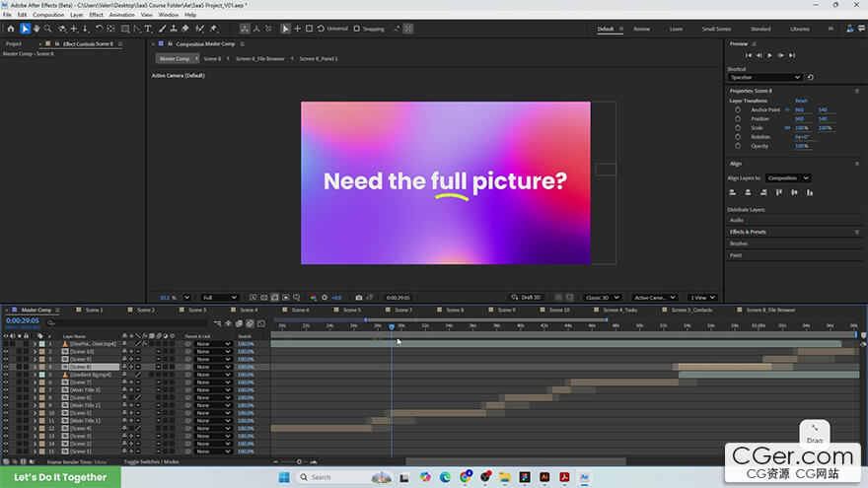Open the Parent dropdown for Scene 8 layer

point(213,367)
